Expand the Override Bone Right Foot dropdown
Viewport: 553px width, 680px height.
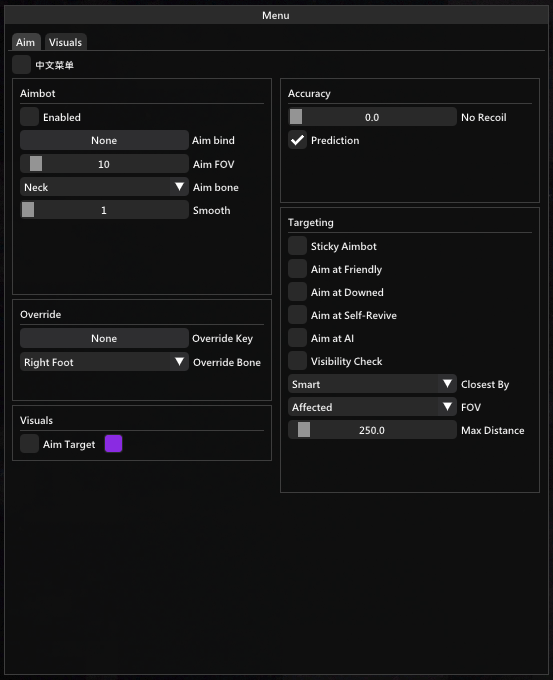[104, 362]
